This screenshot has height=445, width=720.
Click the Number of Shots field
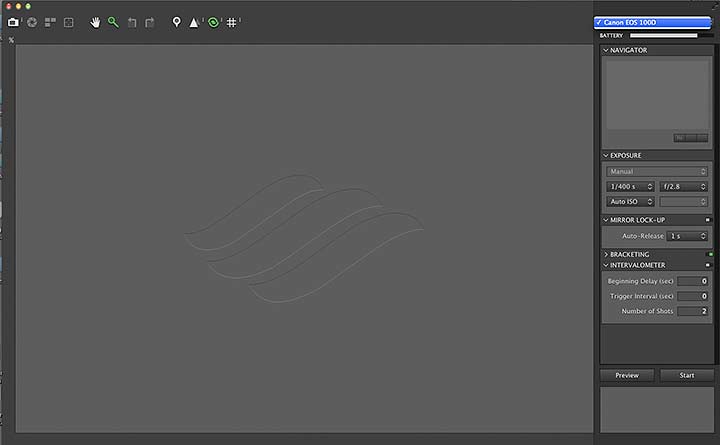pyautogui.click(x=692, y=311)
